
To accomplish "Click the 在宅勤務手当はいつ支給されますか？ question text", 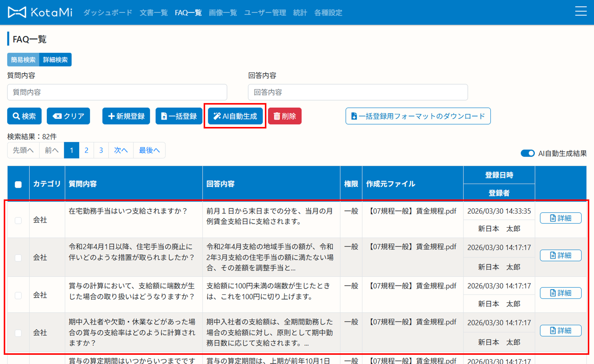I will point(128,211).
